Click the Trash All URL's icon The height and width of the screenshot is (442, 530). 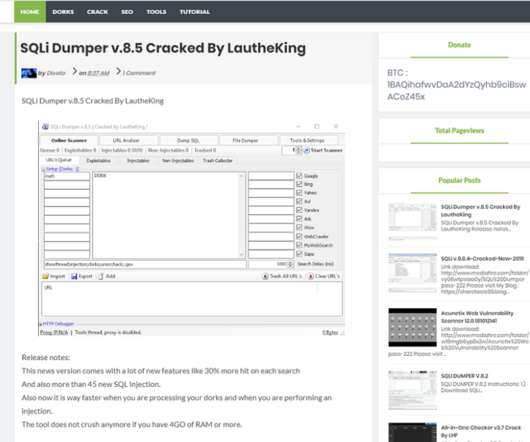[266, 276]
